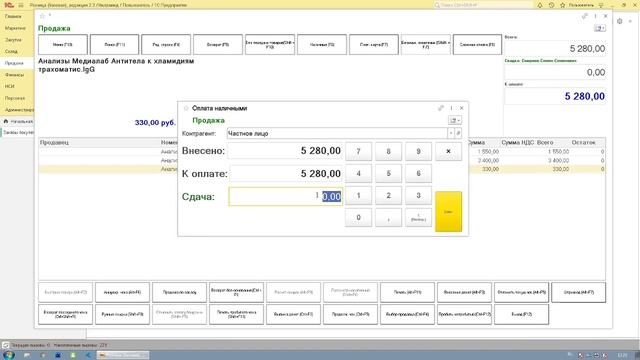
Task: Click the Выемка денег (Ctrl+F3) button
Action: click(x=293, y=314)
